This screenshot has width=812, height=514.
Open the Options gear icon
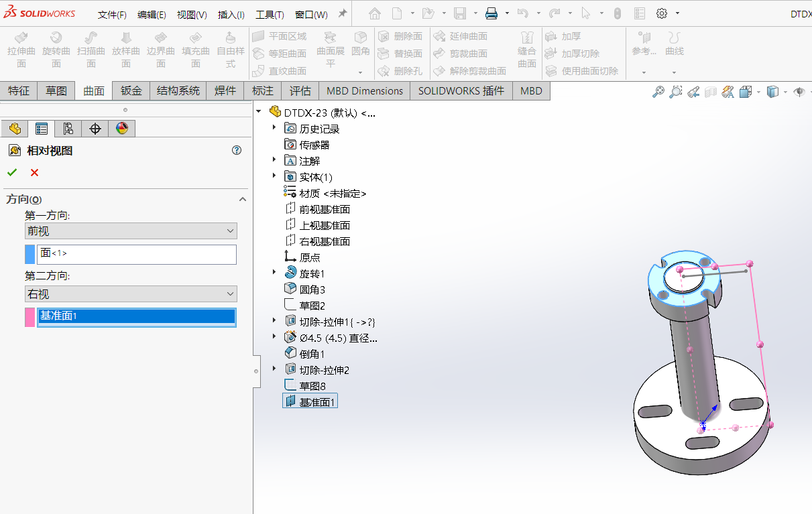tap(662, 13)
